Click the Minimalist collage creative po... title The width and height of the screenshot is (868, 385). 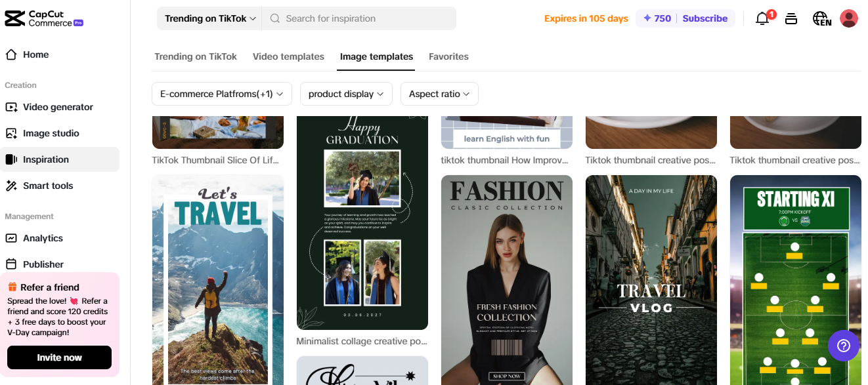tap(362, 341)
